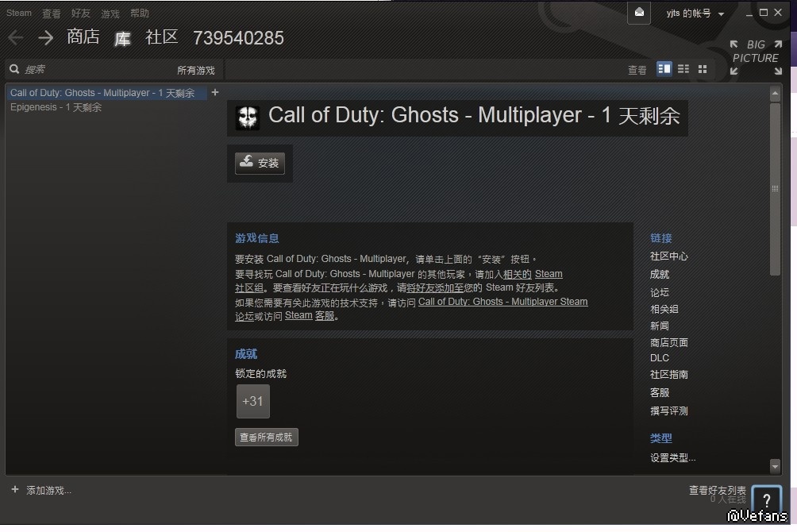Screen dimensions: 797x532
Task: Minimize the Steam window
Action: [x=749, y=13]
